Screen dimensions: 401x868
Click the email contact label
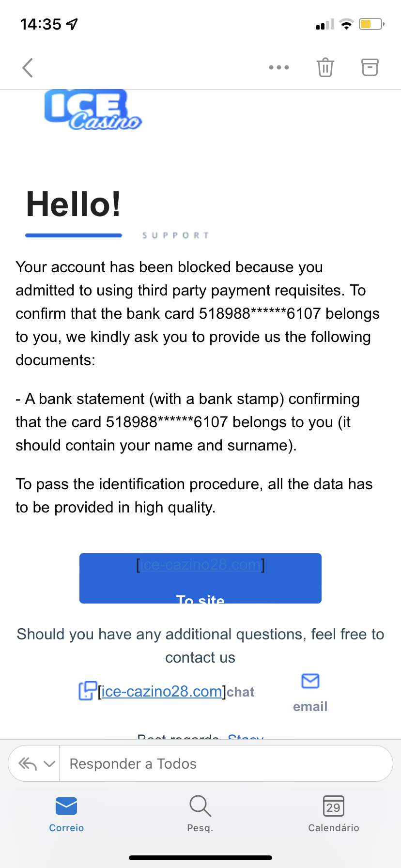coord(310,707)
